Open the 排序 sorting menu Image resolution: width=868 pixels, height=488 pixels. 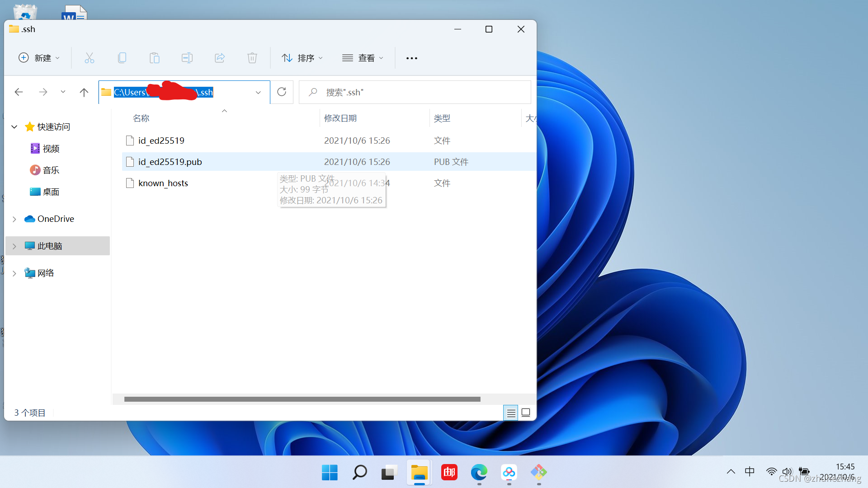tap(302, 58)
